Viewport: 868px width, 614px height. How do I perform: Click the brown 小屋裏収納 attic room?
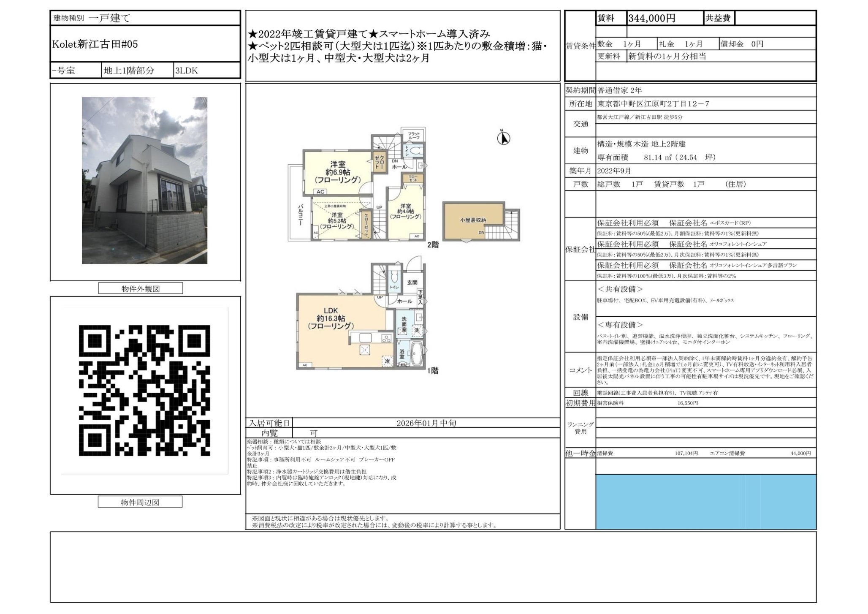(x=473, y=220)
